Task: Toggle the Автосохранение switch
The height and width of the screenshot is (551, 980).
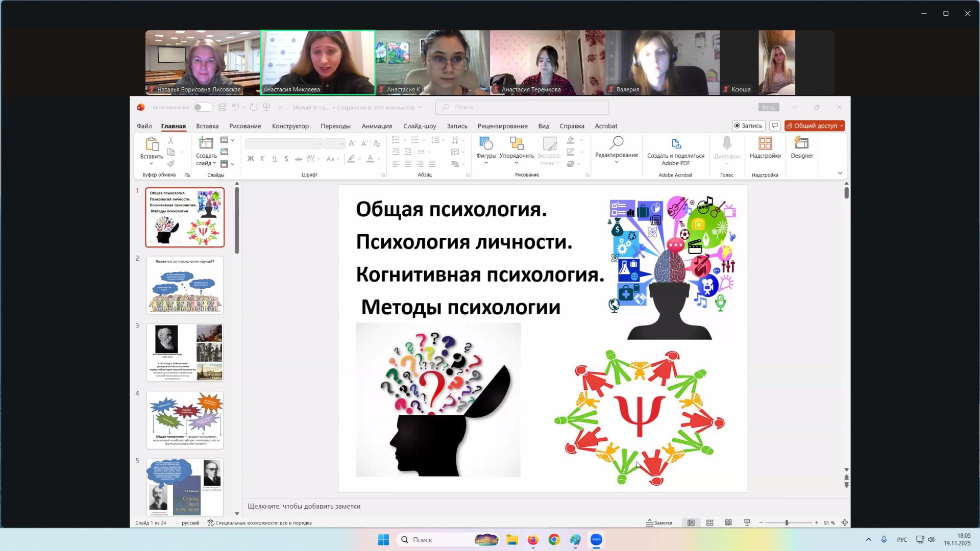Action: [203, 107]
